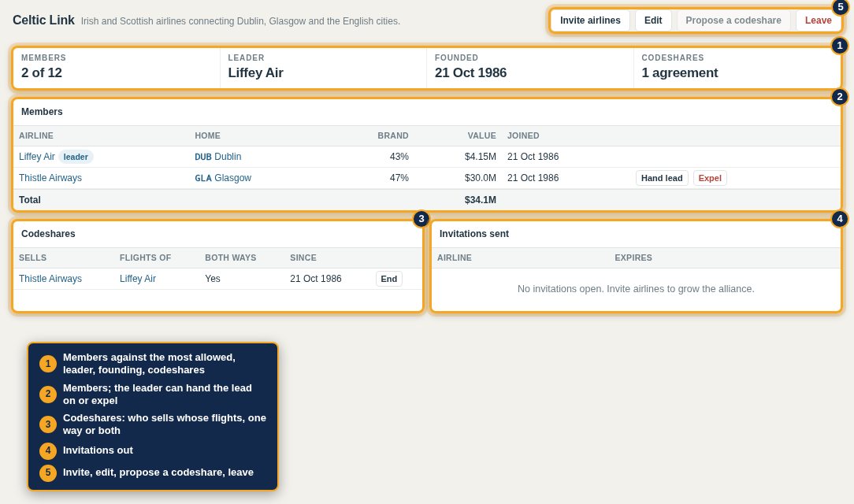
Task: Leave the Celtic Link alliance
Action: (818, 20)
